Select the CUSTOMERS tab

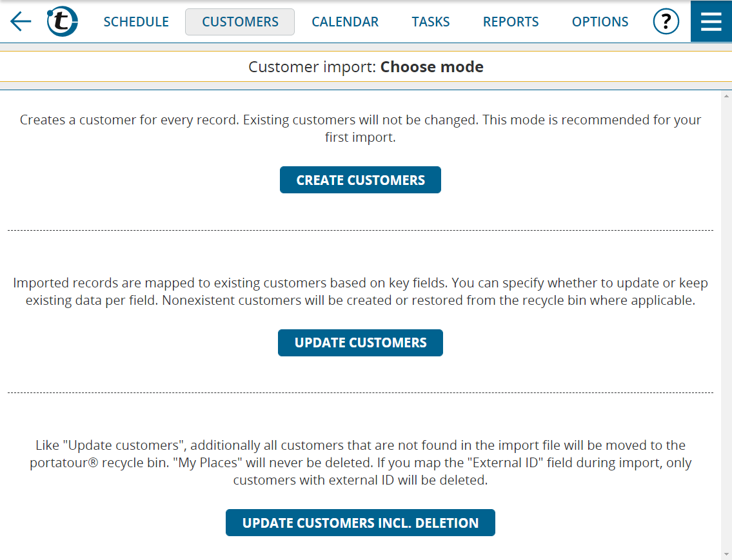(x=239, y=21)
